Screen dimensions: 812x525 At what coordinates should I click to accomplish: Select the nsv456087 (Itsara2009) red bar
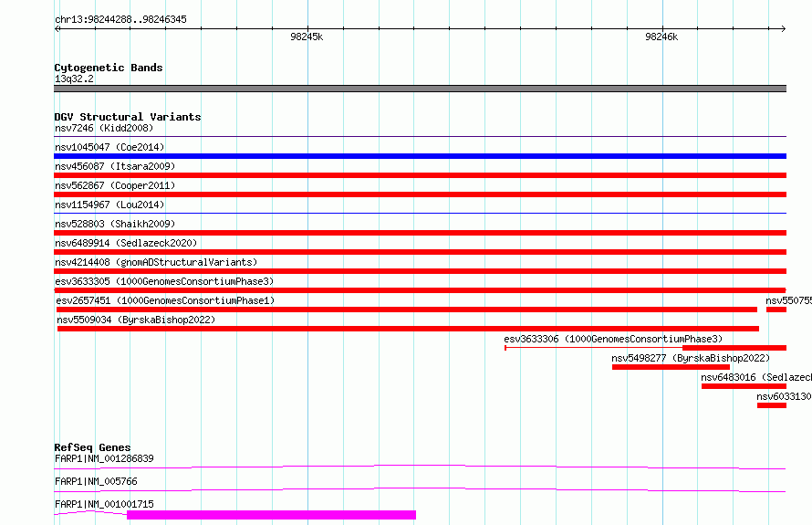point(420,175)
